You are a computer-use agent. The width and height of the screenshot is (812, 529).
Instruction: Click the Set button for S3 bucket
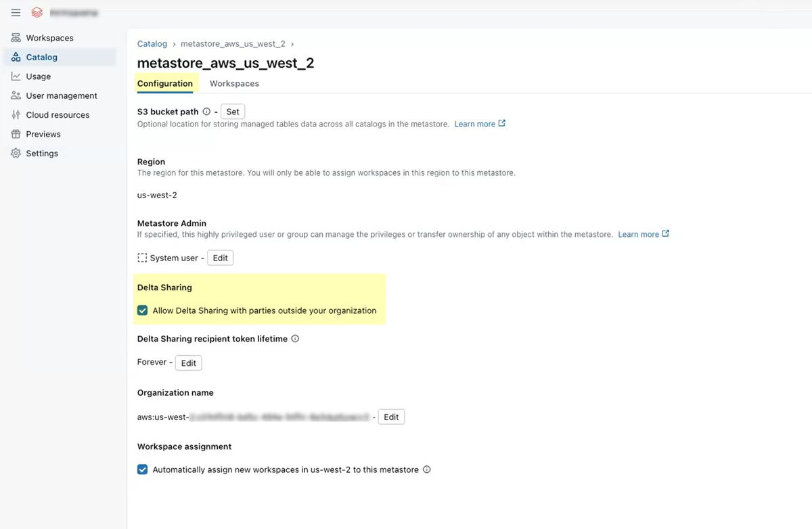click(233, 112)
